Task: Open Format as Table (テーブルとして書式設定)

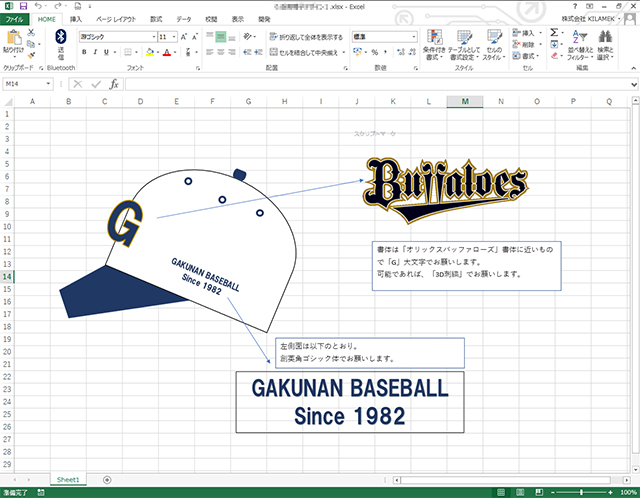Action: (x=464, y=45)
